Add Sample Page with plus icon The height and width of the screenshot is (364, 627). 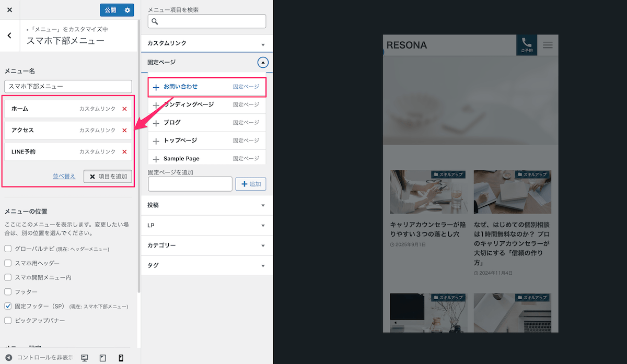156,159
